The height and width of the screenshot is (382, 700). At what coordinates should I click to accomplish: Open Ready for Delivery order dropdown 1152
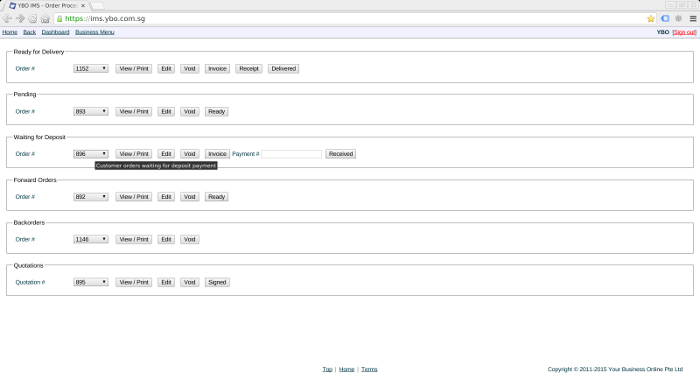click(91, 69)
